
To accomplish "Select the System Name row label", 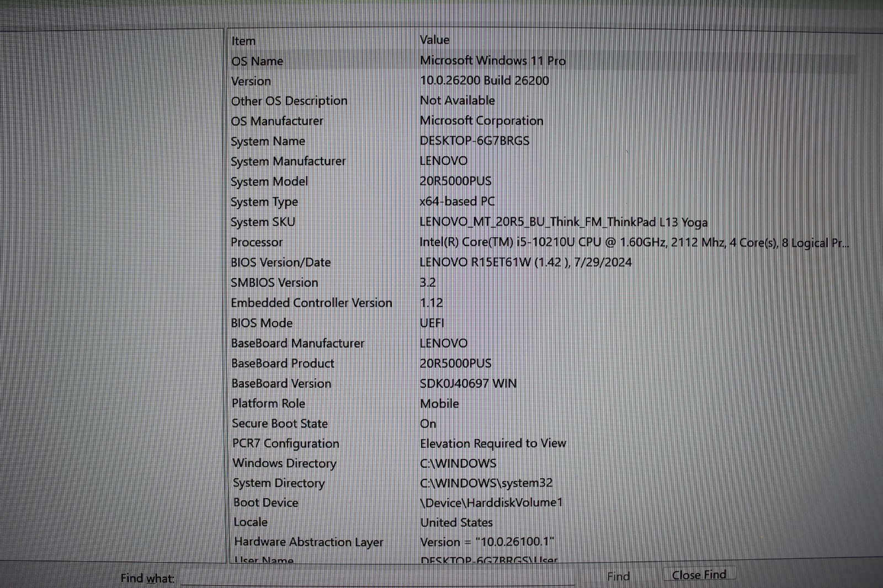I will tap(268, 141).
